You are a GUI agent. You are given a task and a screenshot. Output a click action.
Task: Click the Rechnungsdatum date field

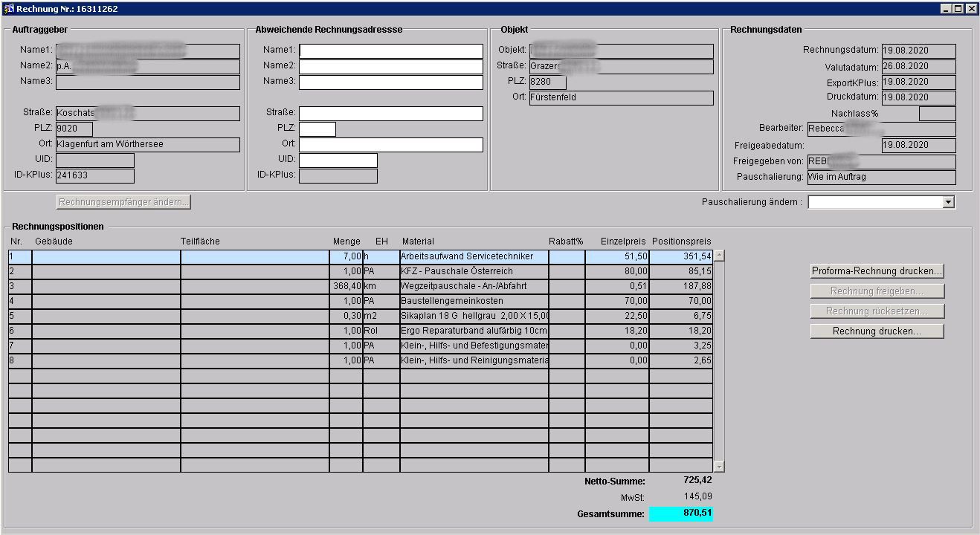tap(918, 51)
